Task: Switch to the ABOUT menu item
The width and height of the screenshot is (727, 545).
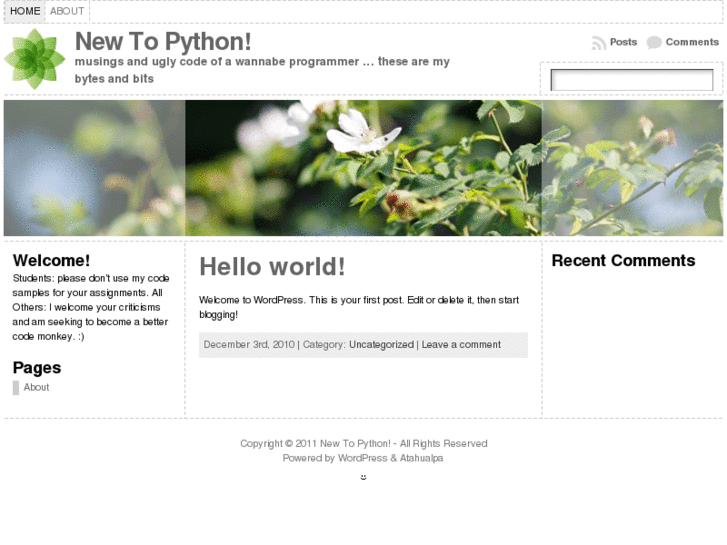Action: point(67,12)
